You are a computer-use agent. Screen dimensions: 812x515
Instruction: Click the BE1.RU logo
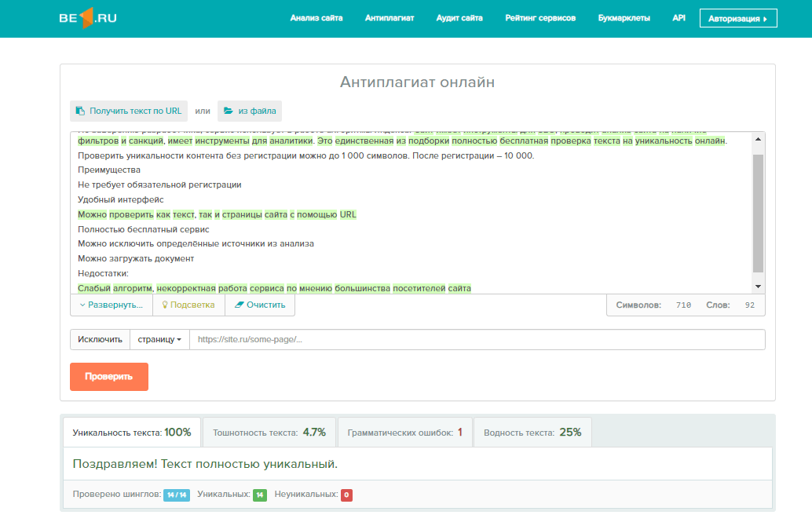tap(87, 18)
